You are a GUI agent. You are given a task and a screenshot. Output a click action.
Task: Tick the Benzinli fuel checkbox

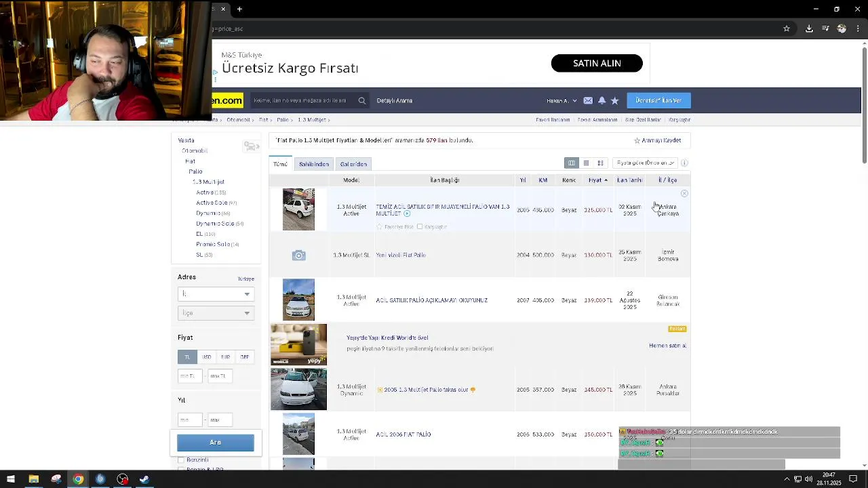coord(181,460)
